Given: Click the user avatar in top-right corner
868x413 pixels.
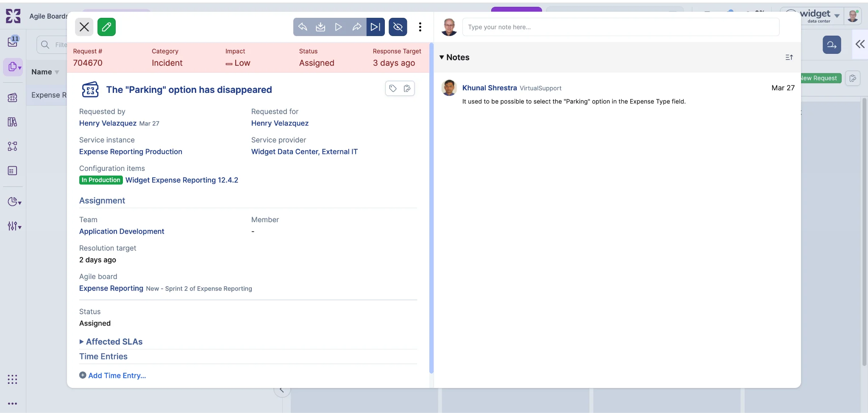Looking at the screenshot, I should [x=853, y=16].
